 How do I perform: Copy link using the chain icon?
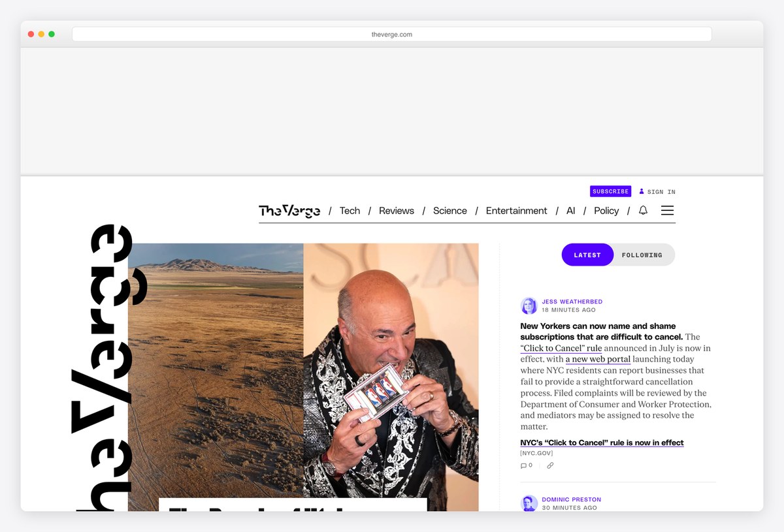(x=550, y=465)
